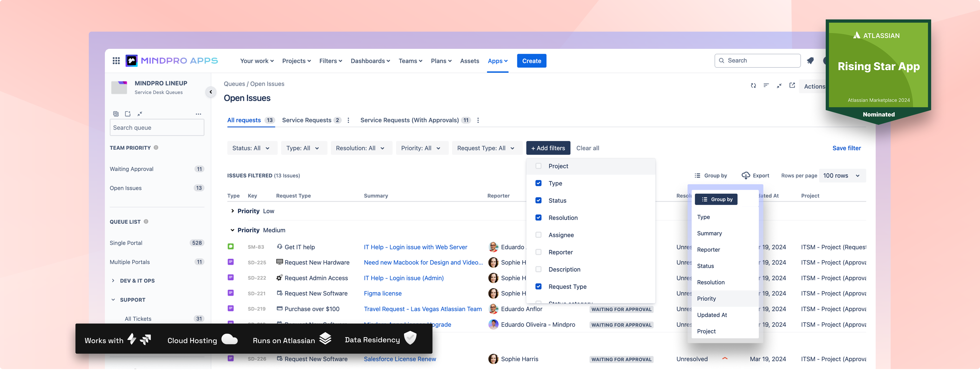This screenshot has width=980, height=371.
Task: Uncheck the Request Type filter checkbox
Action: 538,287
